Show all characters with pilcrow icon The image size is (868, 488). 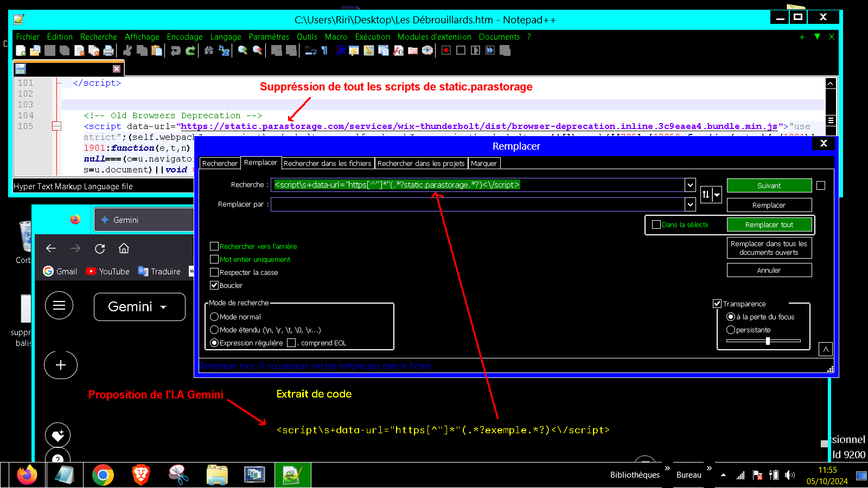point(324,50)
